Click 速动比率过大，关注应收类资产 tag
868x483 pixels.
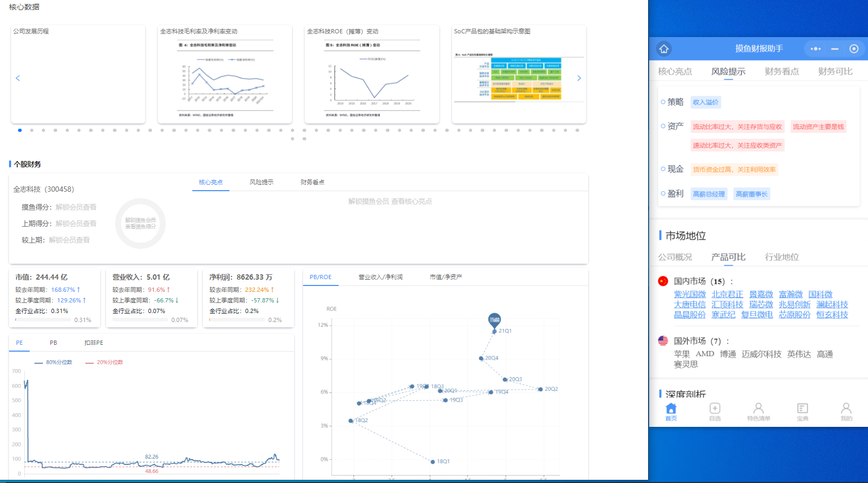[737, 145]
